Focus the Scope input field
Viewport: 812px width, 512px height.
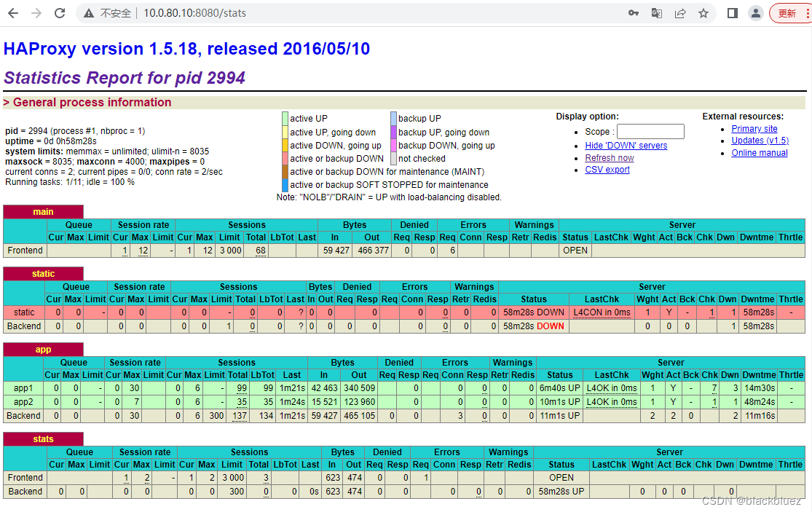(650, 132)
